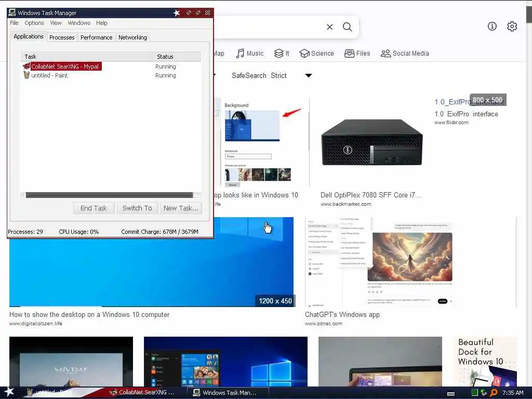Image resolution: width=532 pixels, height=399 pixels.
Task: Click the Mypal browser icon in task list
Action: [26, 66]
